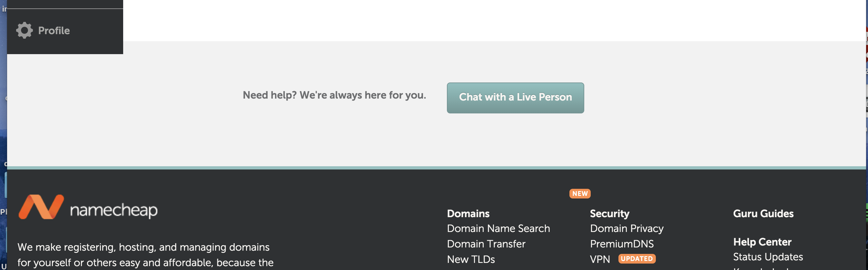Image resolution: width=868 pixels, height=270 pixels.
Task: Click the orange UPDATED badge next to VPN
Action: click(636, 258)
